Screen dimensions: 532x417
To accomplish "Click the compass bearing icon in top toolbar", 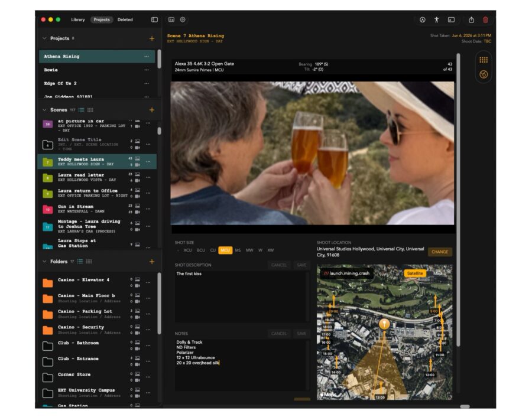I will pyautogui.click(x=423, y=19).
